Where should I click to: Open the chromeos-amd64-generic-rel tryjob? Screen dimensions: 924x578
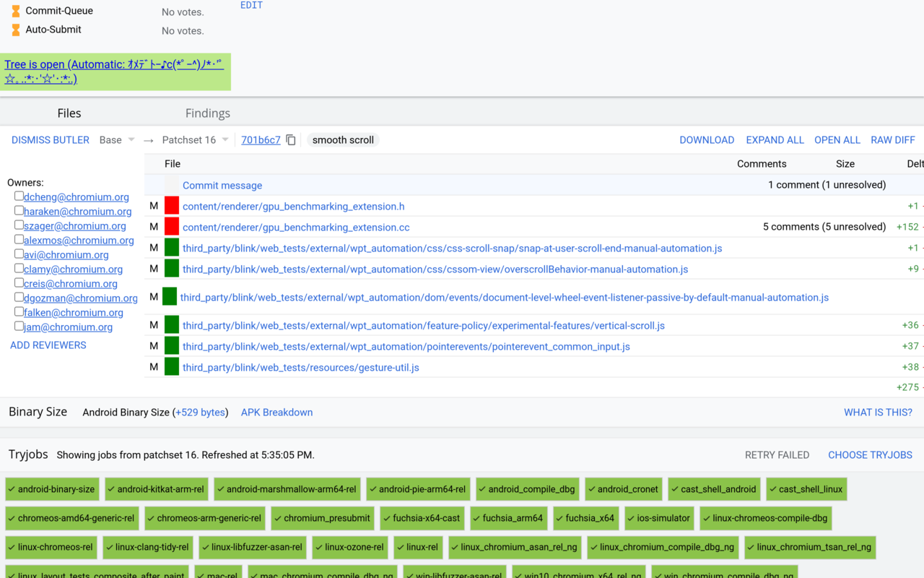[72, 518]
